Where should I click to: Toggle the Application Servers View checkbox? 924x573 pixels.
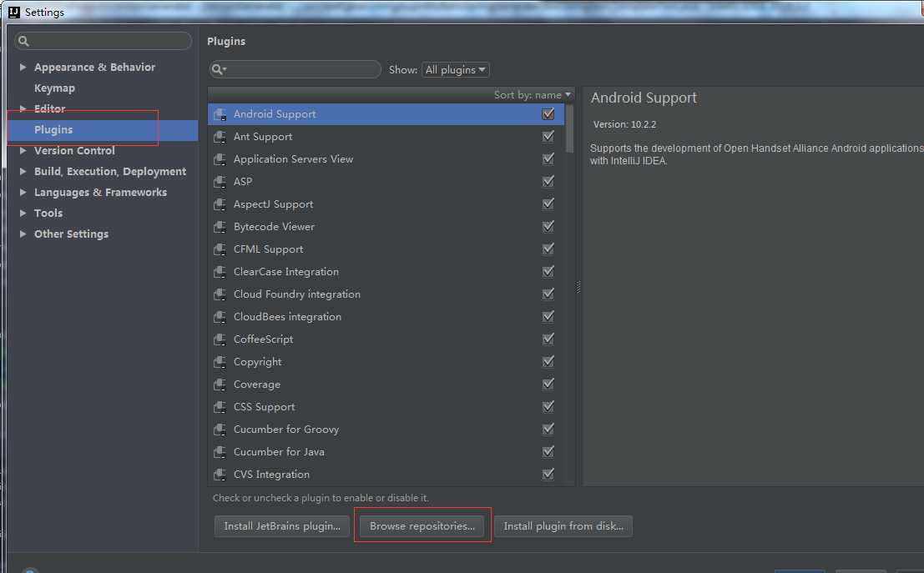548,158
